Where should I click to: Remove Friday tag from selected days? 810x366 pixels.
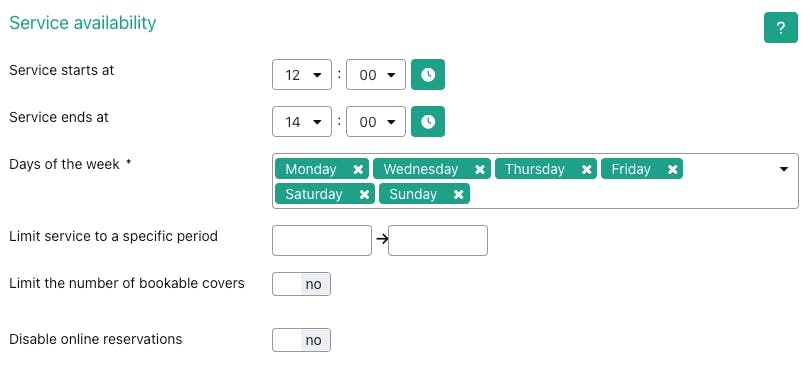tap(673, 169)
